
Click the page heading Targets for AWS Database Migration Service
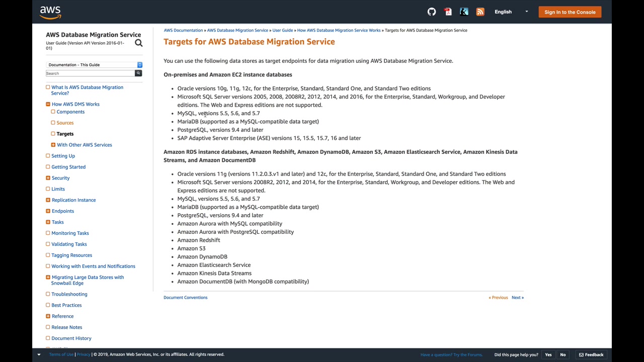coord(249,42)
